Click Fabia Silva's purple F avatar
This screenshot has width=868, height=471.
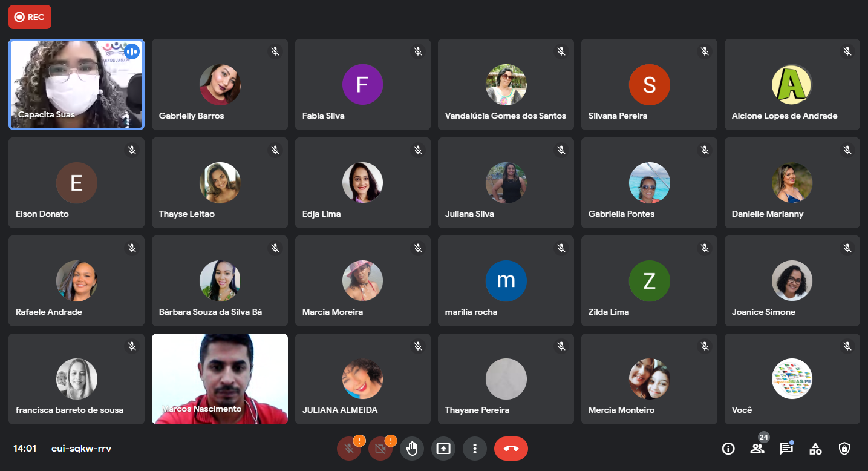[x=362, y=85]
